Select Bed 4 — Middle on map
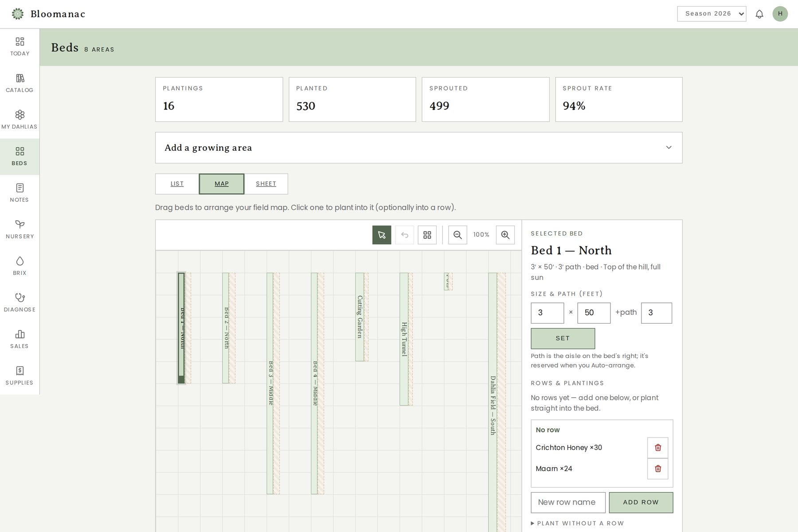This screenshot has width=798, height=532. pos(314,383)
